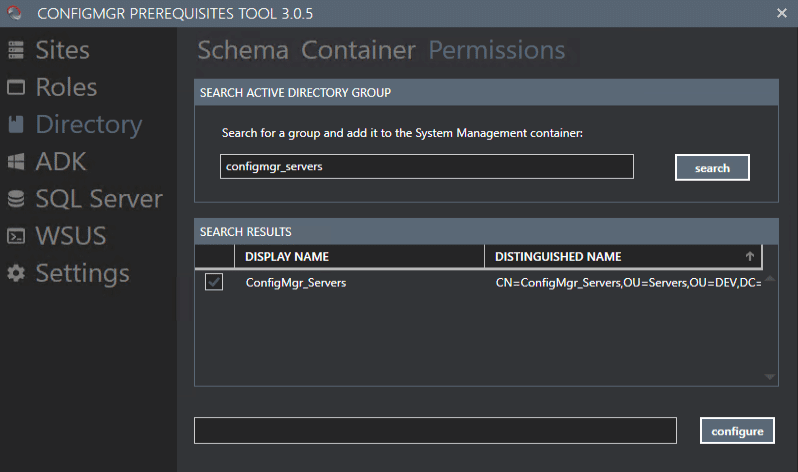Screen dimensions: 798x472
Task: Sort by the Distinguished Name column
Action: click(623, 256)
